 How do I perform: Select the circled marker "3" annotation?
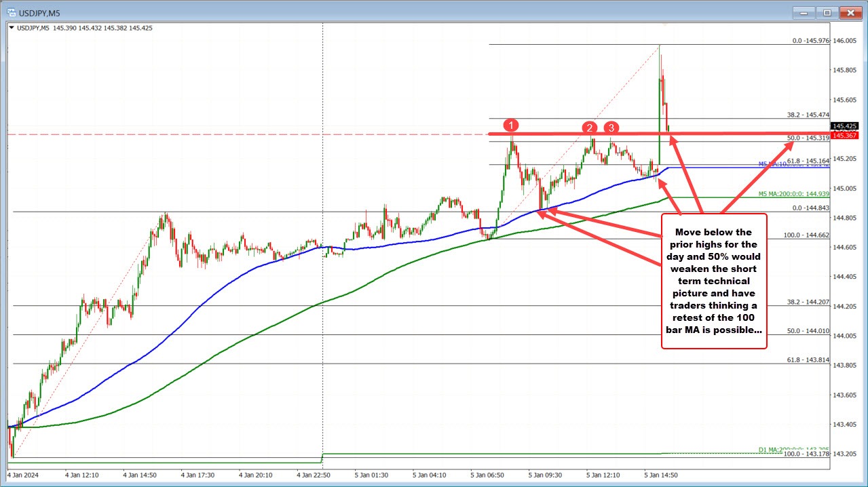pyautogui.click(x=612, y=127)
